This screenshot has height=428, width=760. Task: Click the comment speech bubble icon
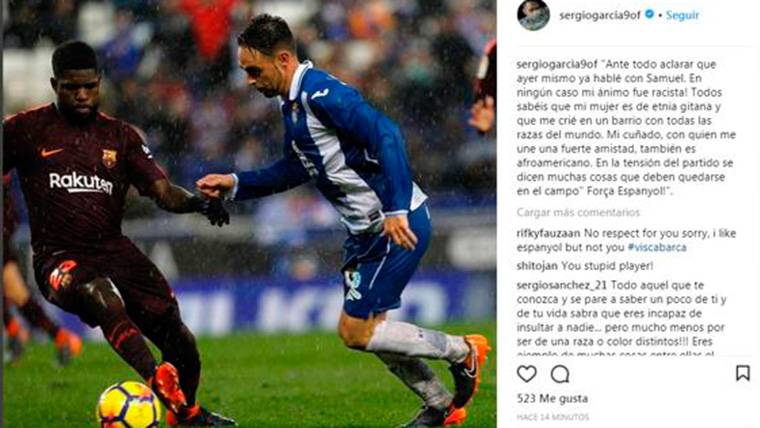coord(560,374)
